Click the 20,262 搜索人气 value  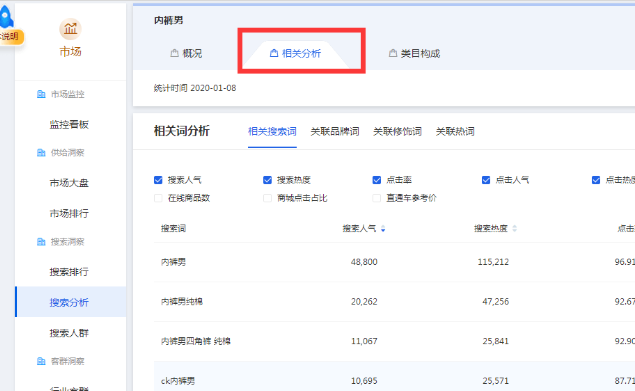(x=364, y=301)
